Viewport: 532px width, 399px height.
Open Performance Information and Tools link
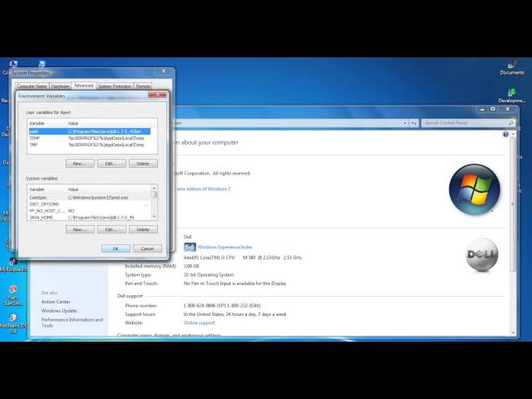[72, 323]
